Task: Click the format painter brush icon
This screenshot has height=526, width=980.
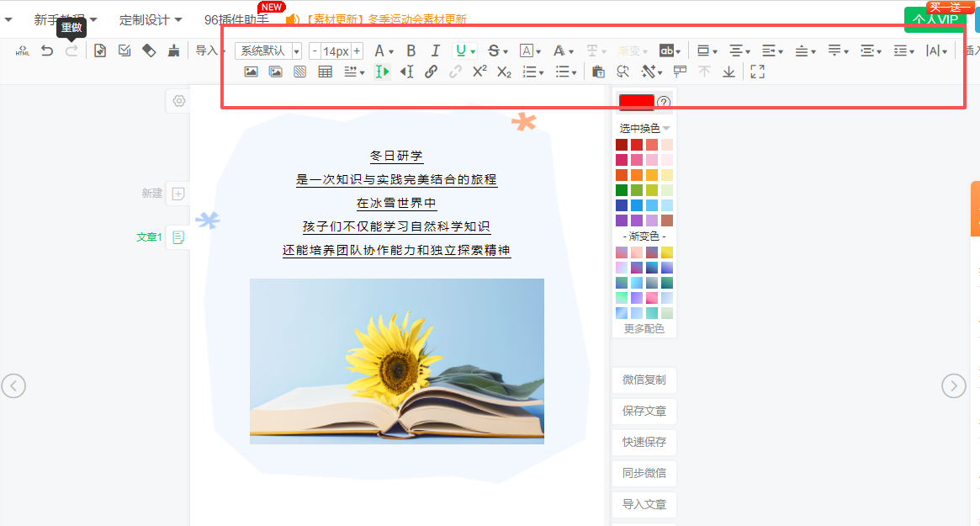Action: 173,51
